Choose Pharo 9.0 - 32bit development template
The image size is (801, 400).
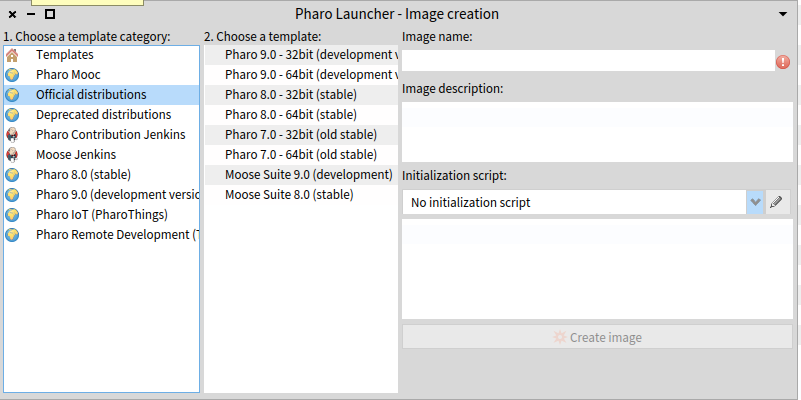pos(301,55)
